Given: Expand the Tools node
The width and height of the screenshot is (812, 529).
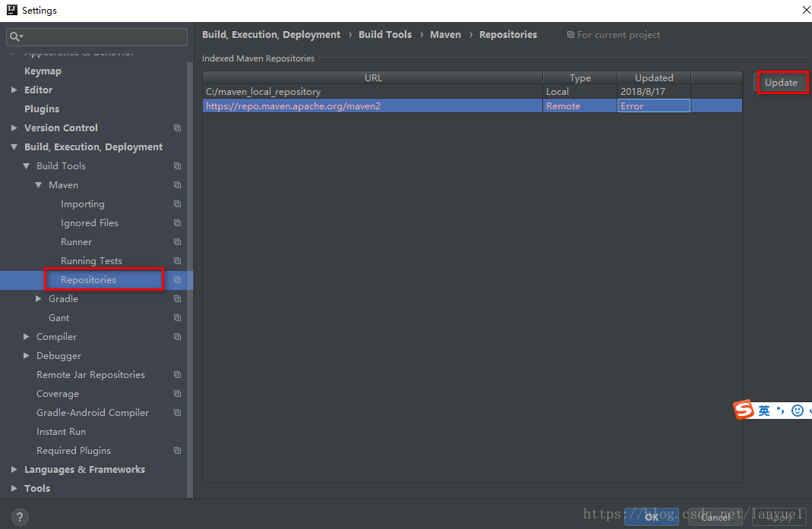Looking at the screenshot, I should (14, 489).
